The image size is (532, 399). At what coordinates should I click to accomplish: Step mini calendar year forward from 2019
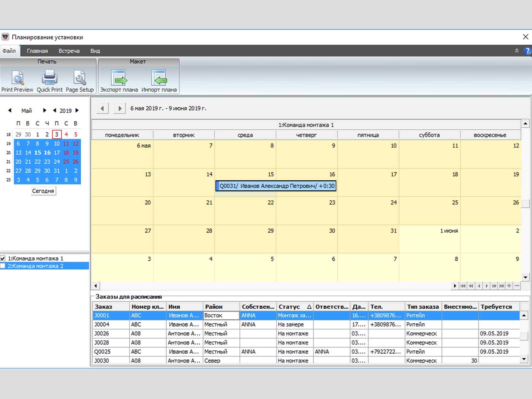[77, 111]
